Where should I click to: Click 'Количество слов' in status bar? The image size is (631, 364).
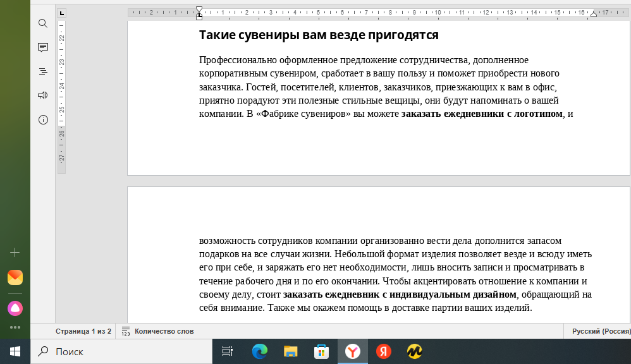[164, 331]
